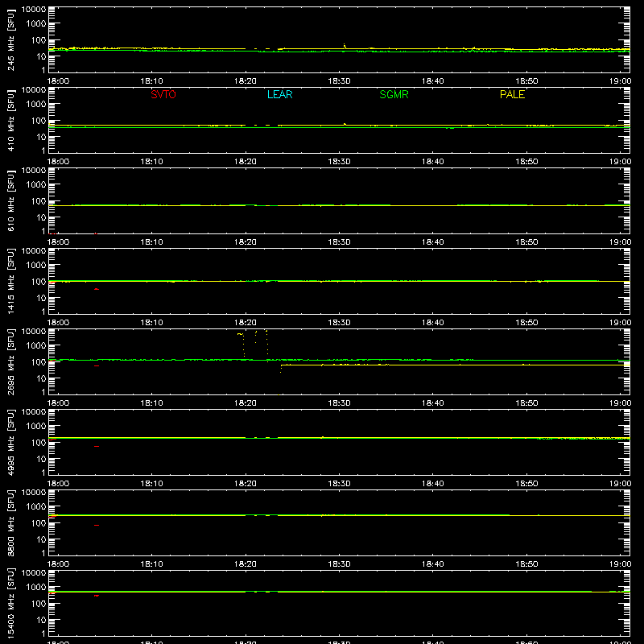Click 19:00 tick label under 8800 MHz panel
The width and height of the screenshot is (644, 644).
tap(620, 564)
